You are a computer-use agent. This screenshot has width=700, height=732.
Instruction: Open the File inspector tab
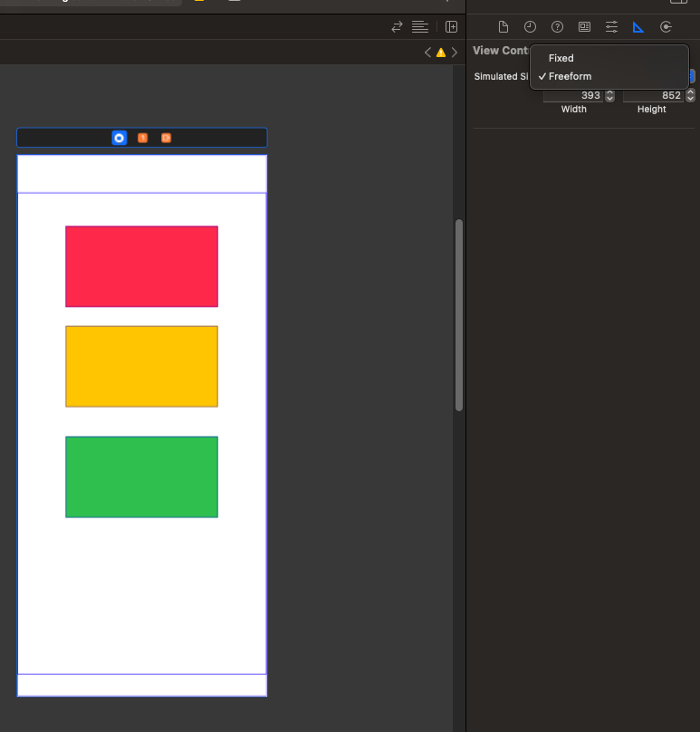[503, 27]
